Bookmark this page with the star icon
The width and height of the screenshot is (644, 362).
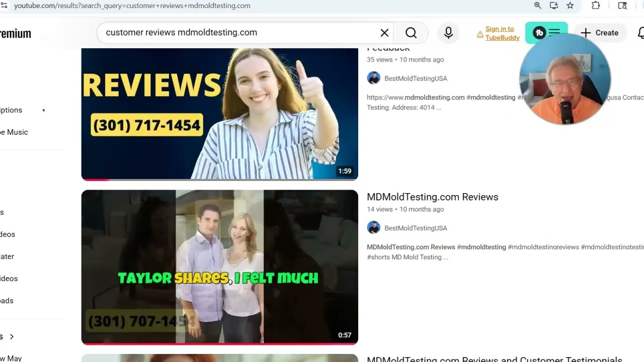pyautogui.click(x=570, y=6)
